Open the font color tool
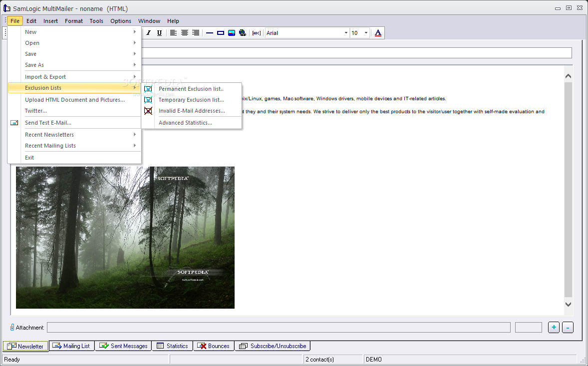This screenshot has width=588, height=366. point(378,33)
